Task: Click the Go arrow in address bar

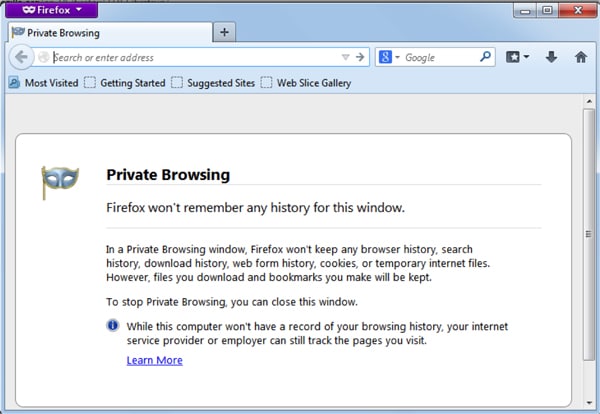Action: [361, 57]
